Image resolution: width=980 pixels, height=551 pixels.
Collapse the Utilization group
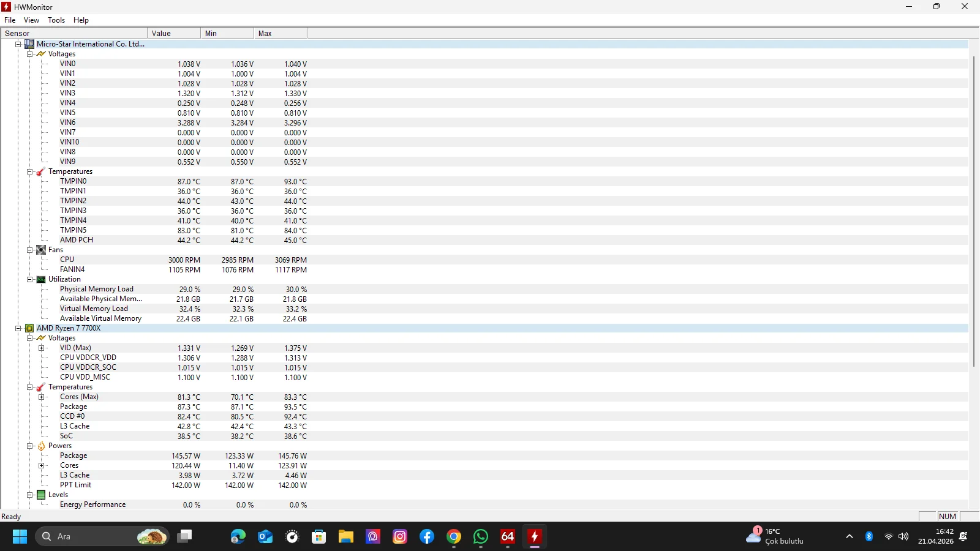(x=29, y=279)
